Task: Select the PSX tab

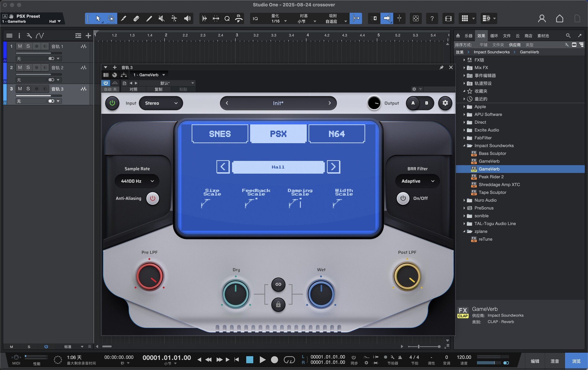Action: coord(278,134)
